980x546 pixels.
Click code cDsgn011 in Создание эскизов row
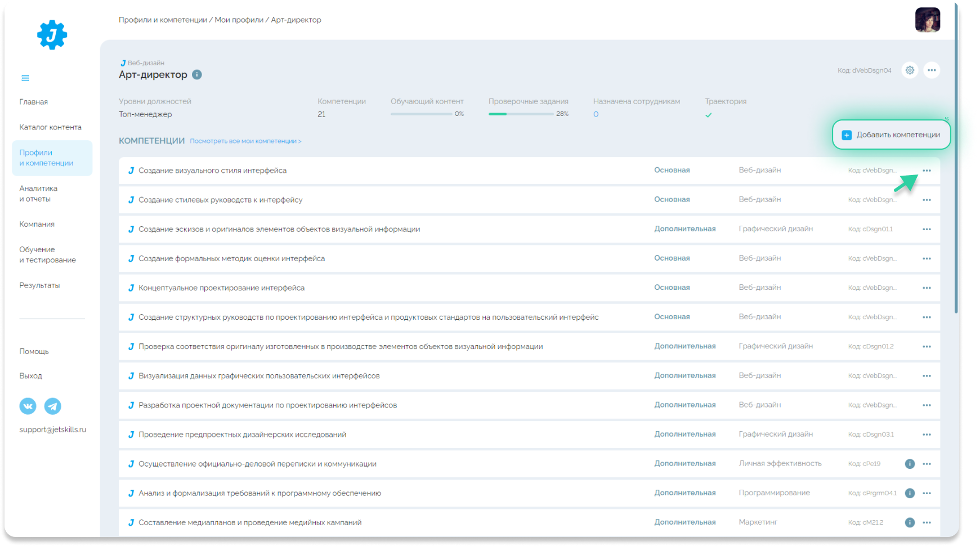click(x=870, y=229)
